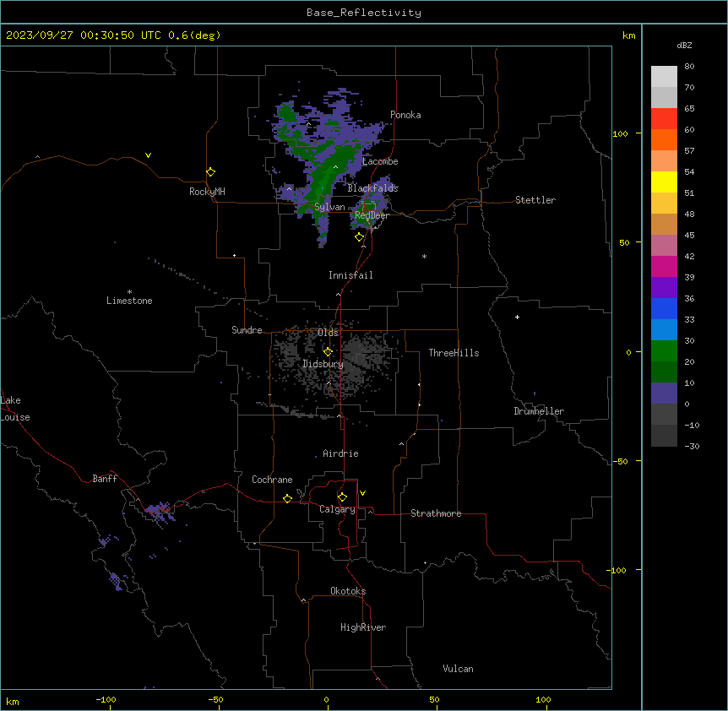
Task: Click the asterisk marker above Limestone
Action: (129, 292)
